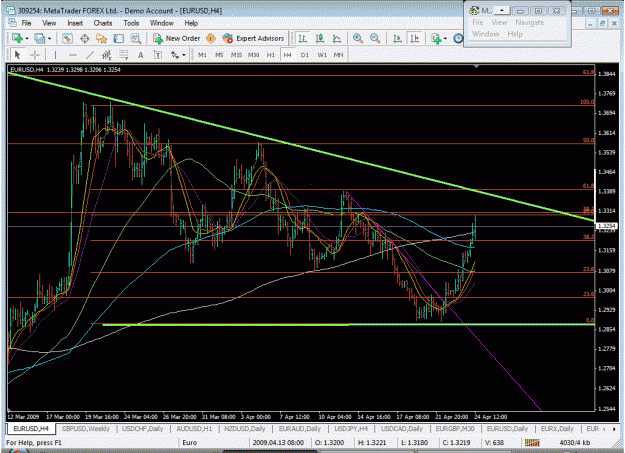The image size is (625, 453).
Task: Select the horizontal line drawing tool
Action: click(73, 55)
